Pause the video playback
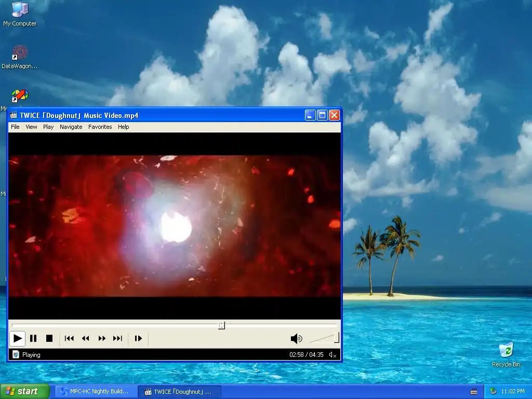The image size is (532, 399). (33, 338)
